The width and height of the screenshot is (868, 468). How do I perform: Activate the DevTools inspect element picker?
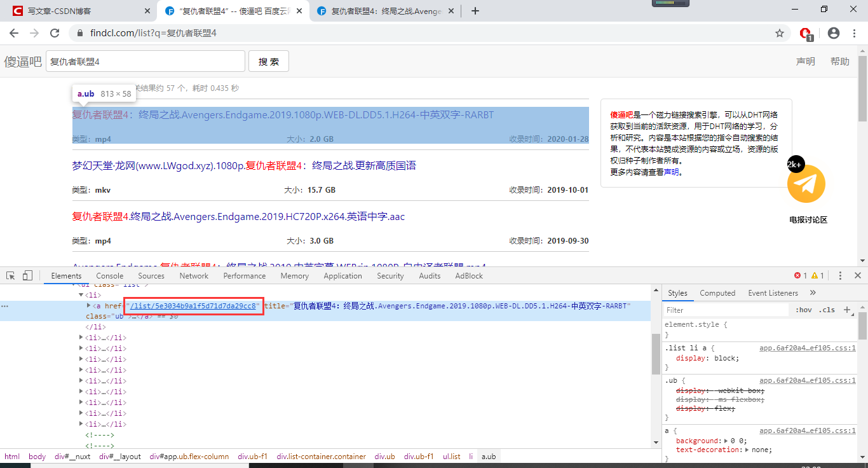click(11, 275)
